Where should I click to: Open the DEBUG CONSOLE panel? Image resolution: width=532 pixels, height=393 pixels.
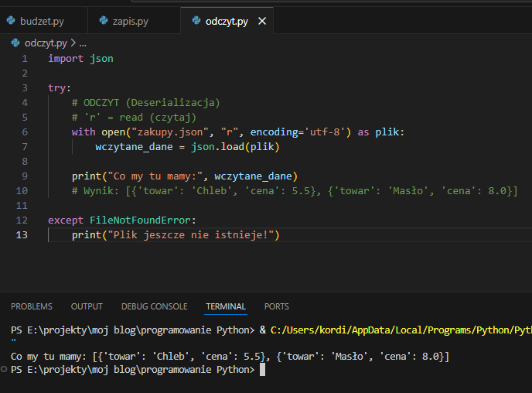coord(154,306)
